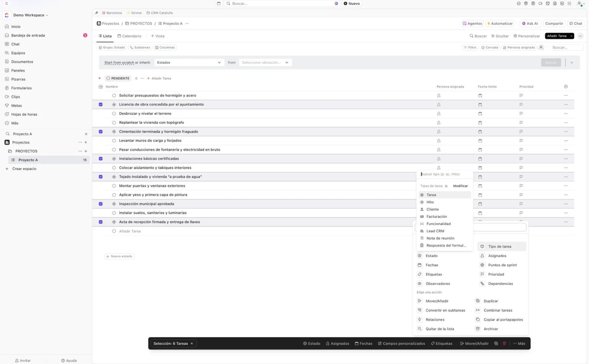589x364 pixels.
Task: Click the calendar icon beside the search bar
Action: click(219, 3)
